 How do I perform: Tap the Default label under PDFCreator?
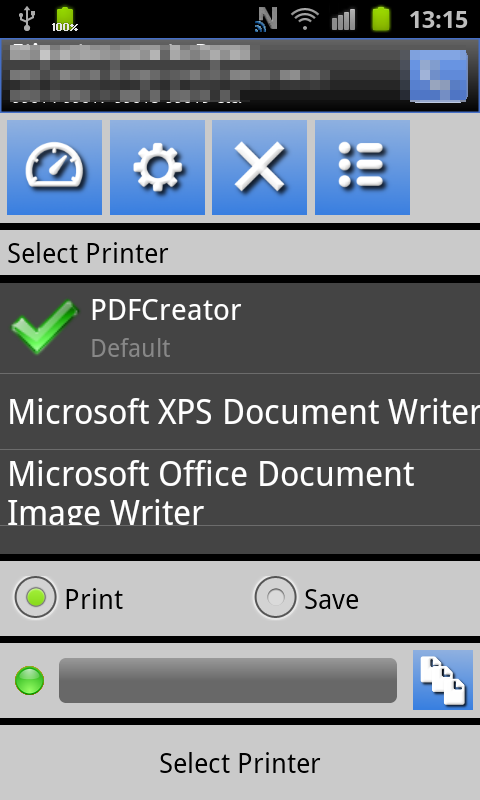pos(131,348)
